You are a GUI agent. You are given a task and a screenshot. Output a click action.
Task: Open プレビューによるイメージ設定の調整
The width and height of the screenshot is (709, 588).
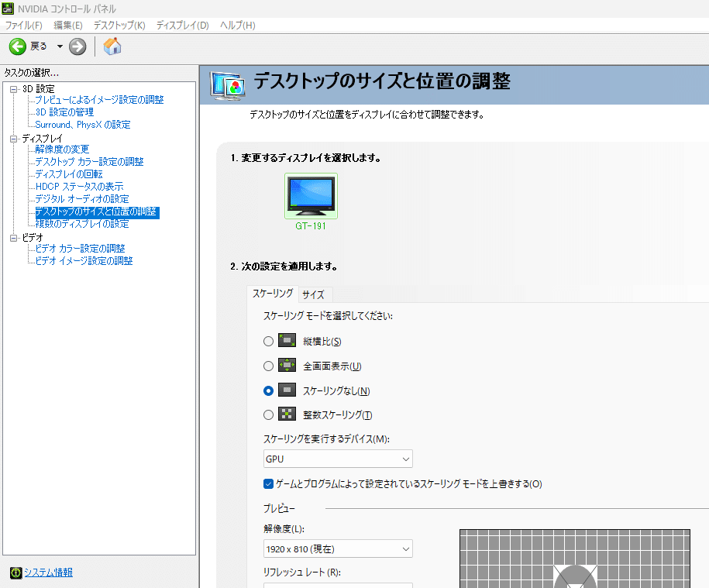pos(99,100)
